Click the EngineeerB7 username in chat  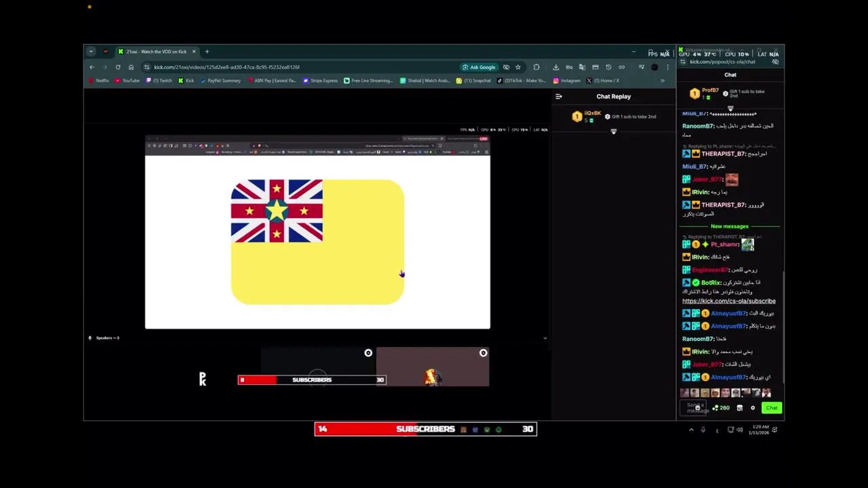[709, 270]
